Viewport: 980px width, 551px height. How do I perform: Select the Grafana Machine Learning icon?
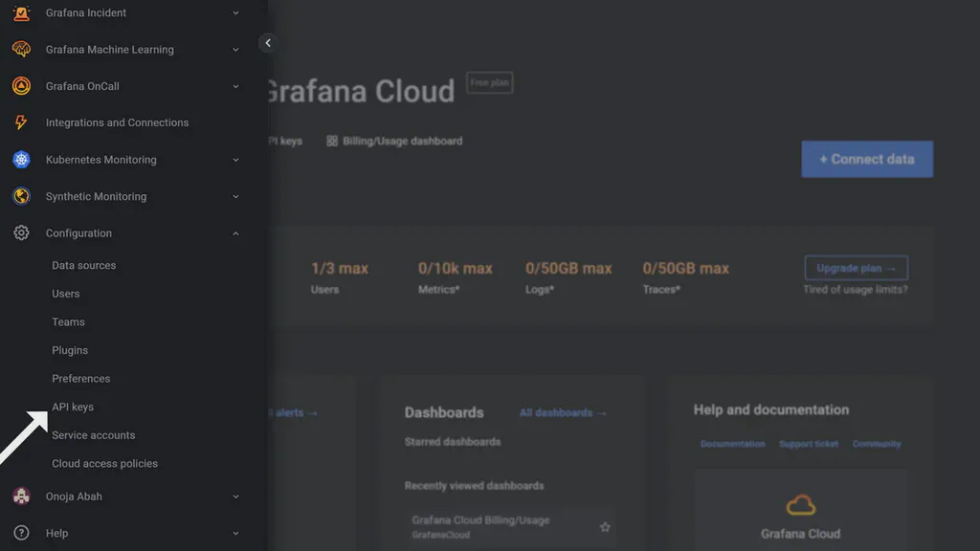[22, 49]
